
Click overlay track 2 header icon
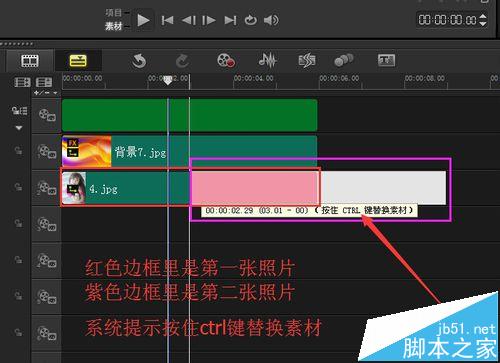tap(47, 188)
